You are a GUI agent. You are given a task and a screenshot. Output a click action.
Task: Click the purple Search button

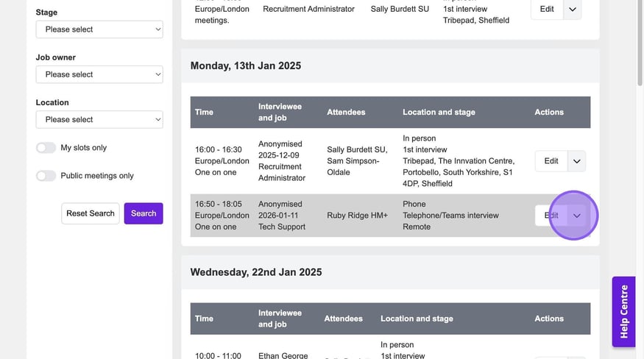click(x=144, y=213)
